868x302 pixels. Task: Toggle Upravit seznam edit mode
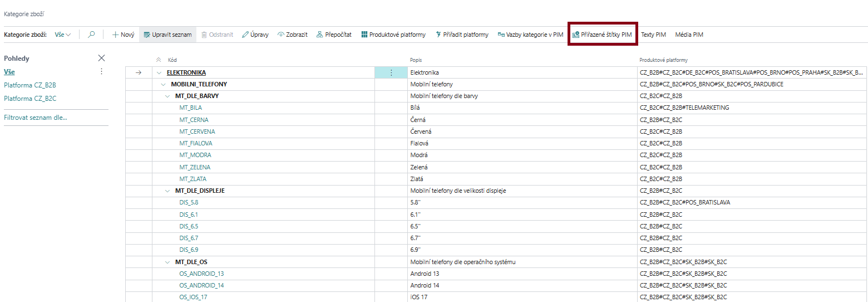tap(167, 35)
